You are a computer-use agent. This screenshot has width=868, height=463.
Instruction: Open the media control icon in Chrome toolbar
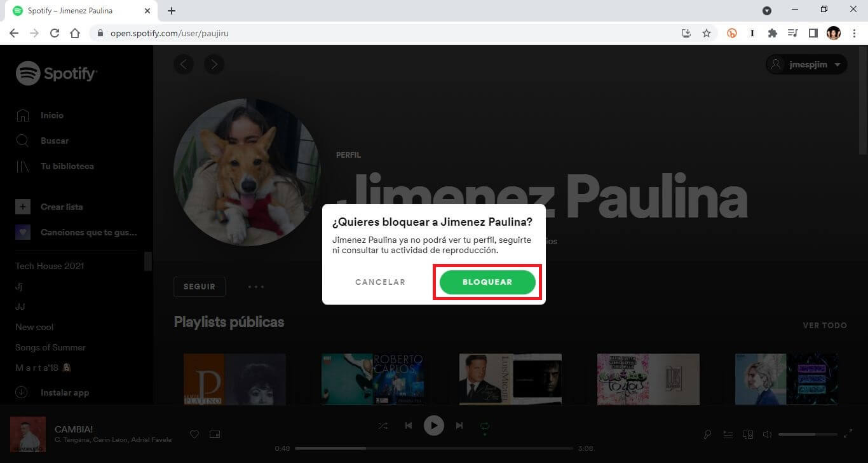point(792,33)
